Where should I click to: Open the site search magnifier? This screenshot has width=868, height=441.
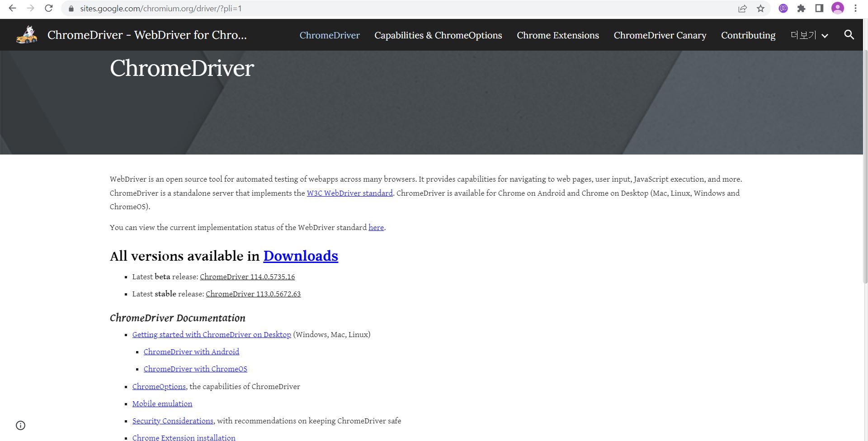coord(849,35)
